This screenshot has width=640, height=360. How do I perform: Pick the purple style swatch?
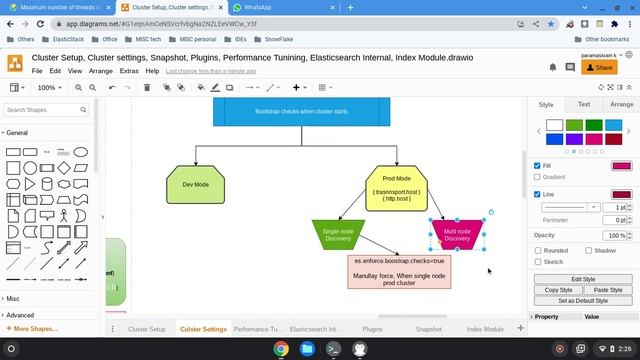(574, 139)
